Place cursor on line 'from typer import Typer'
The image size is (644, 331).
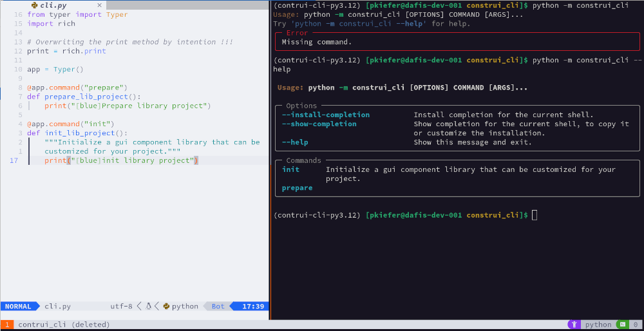pos(77,15)
